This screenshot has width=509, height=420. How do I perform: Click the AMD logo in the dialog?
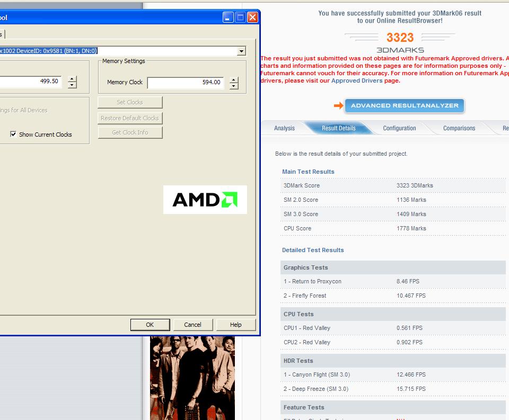click(x=205, y=200)
